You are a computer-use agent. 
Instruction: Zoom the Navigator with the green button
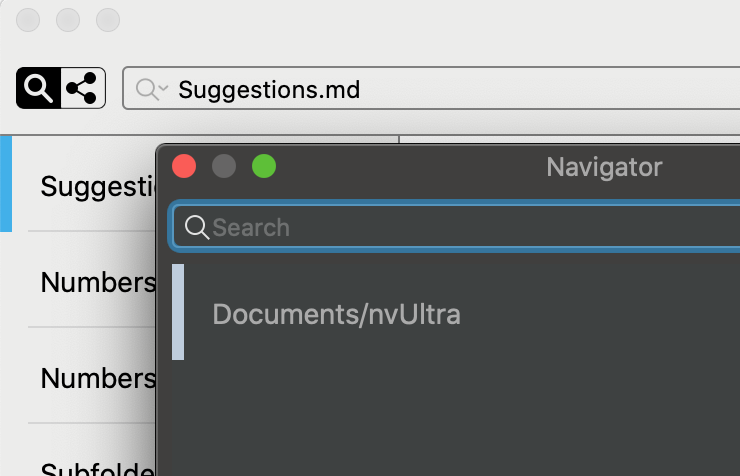pyautogui.click(x=264, y=166)
